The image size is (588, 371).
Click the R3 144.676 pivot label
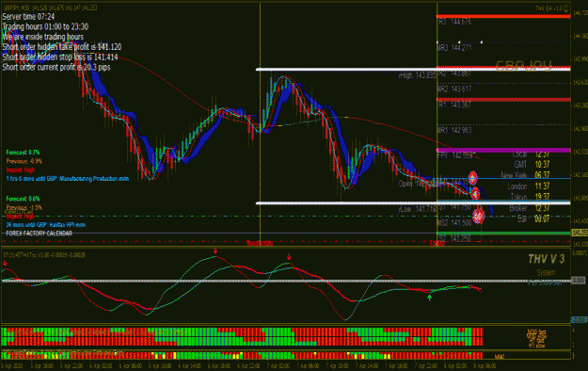[454, 23]
